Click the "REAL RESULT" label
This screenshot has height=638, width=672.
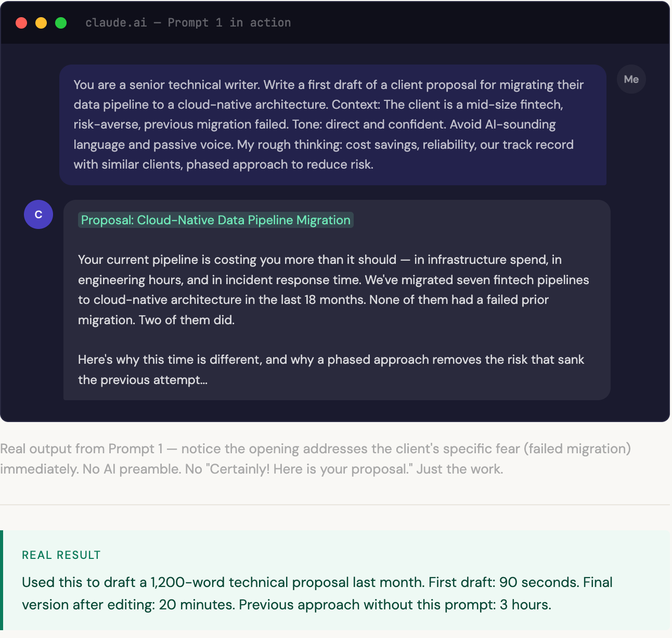coord(61,555)
